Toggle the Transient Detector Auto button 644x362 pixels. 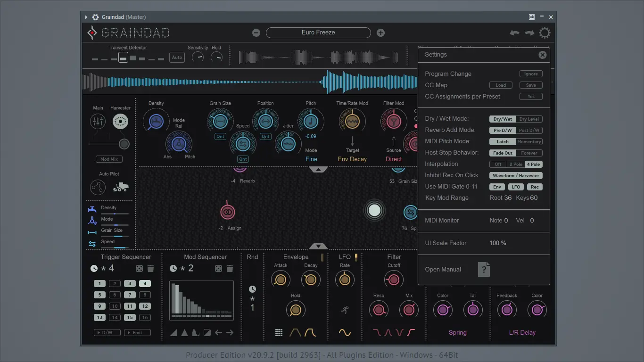pyautogui.click(x=177, y=58)
